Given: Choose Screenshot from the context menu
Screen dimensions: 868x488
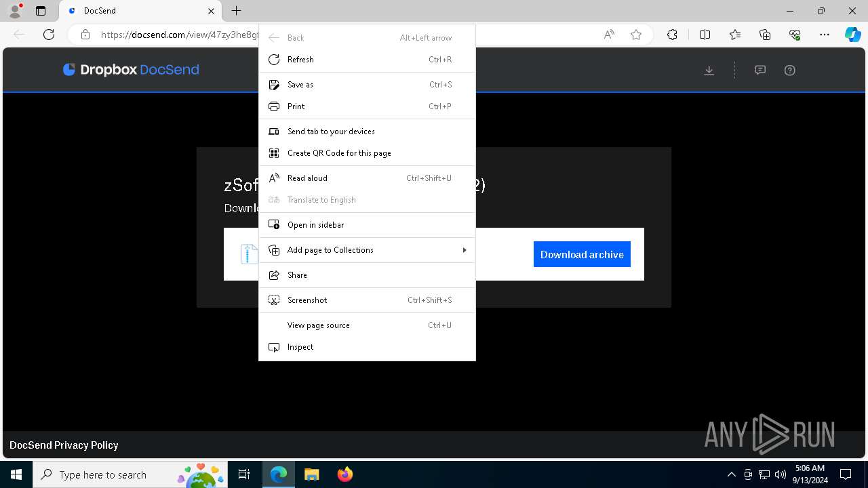Looking at the screenshot, I should [367, 300].
